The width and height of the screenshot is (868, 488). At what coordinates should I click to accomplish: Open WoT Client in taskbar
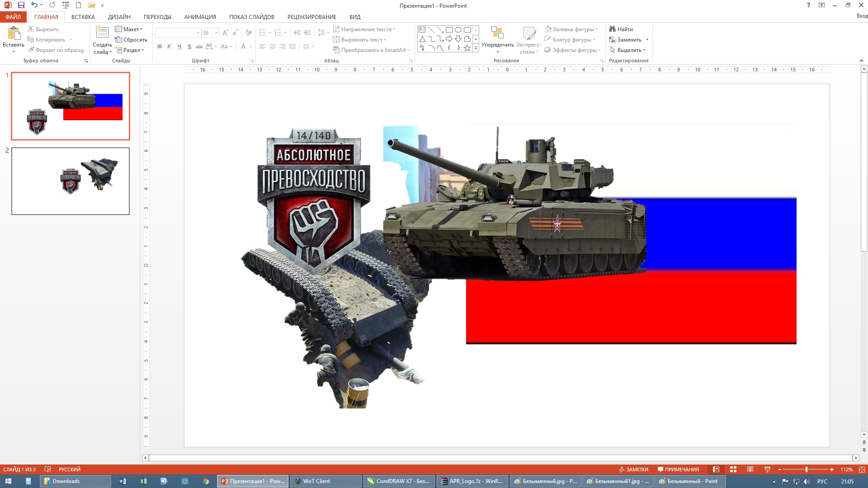326,481
